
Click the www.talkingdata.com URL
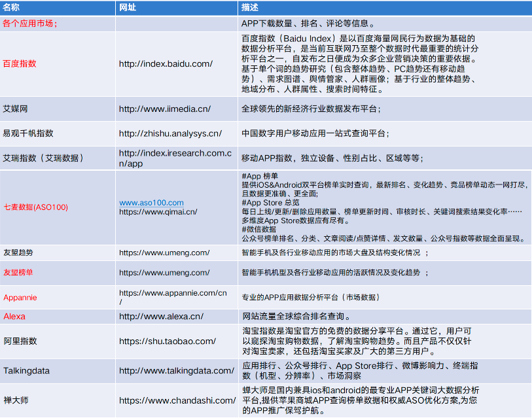[x=176, y=371]
